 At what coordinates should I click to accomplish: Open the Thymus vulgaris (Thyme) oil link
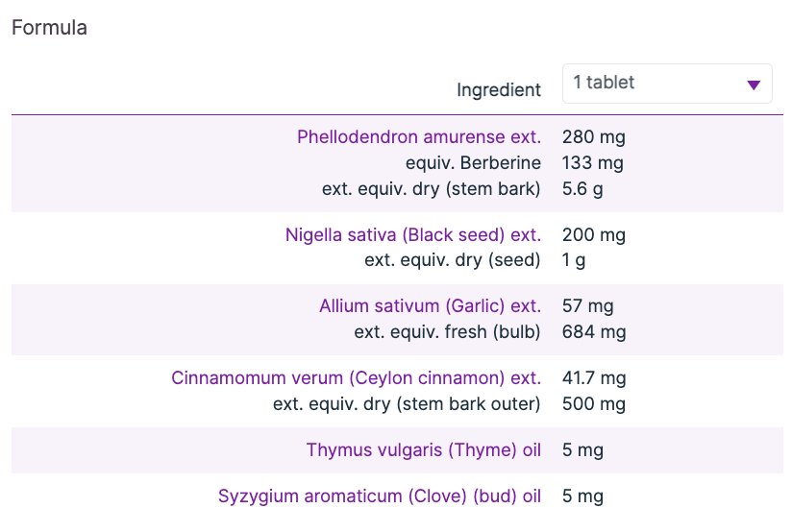(x=423, y=450)
